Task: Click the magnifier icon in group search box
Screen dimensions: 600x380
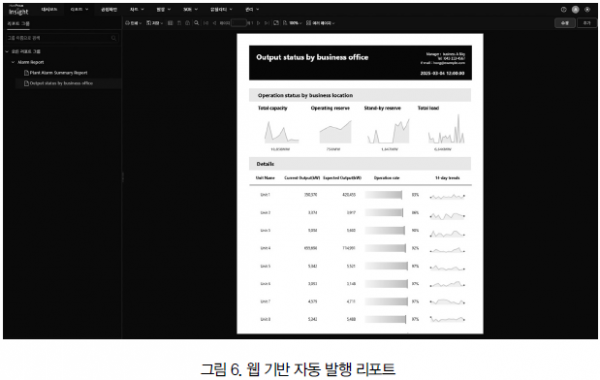Action: (x=114, y=38)
